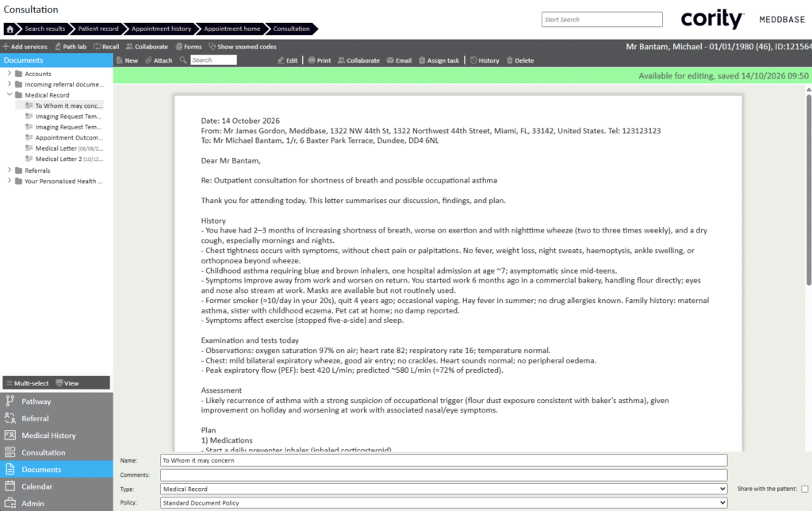
Task: Expand the Incoming referral documents folder
Action: click(x=10, y=83)
